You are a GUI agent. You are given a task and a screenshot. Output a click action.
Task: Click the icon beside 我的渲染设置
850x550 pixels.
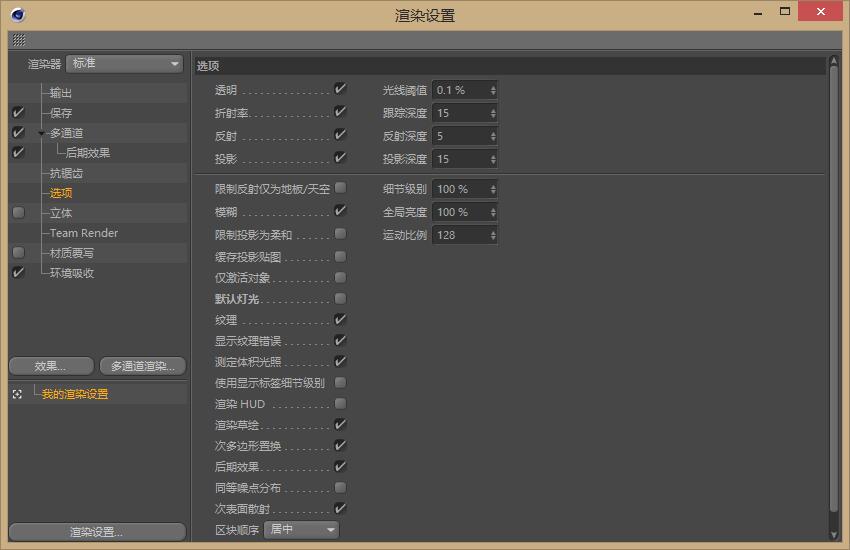click(x=17, y=394)
